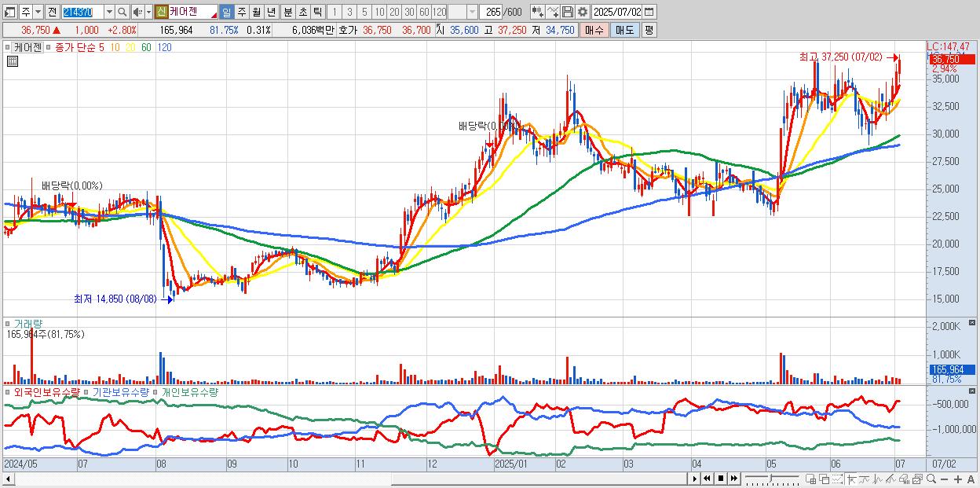Click the letter A text tool icon
Screen dimensions: 980x488
(x=971, y=479)
